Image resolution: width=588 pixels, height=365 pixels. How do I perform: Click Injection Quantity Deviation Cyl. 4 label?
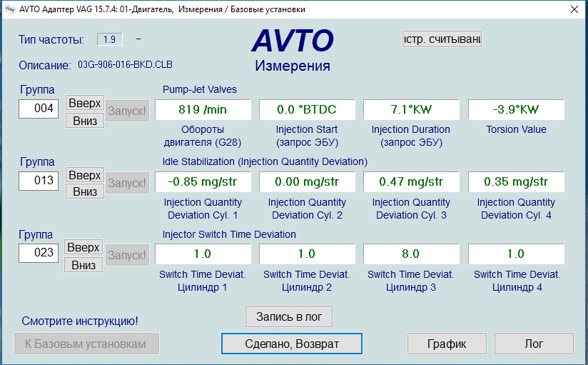coord(516,209)
